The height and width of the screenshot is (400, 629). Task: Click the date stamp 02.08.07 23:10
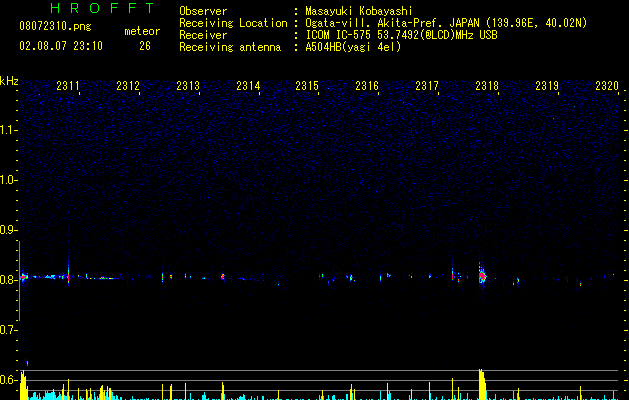(61, 46)
